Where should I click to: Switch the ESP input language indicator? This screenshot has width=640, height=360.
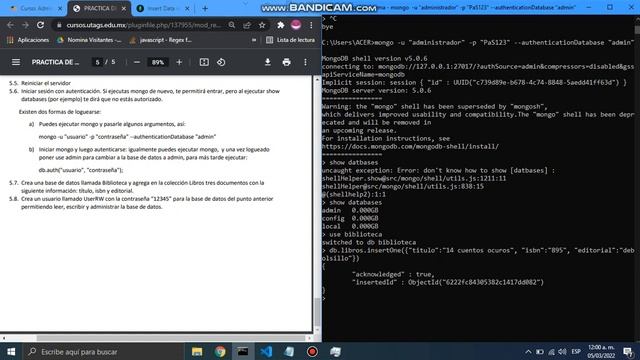point(576,351)
